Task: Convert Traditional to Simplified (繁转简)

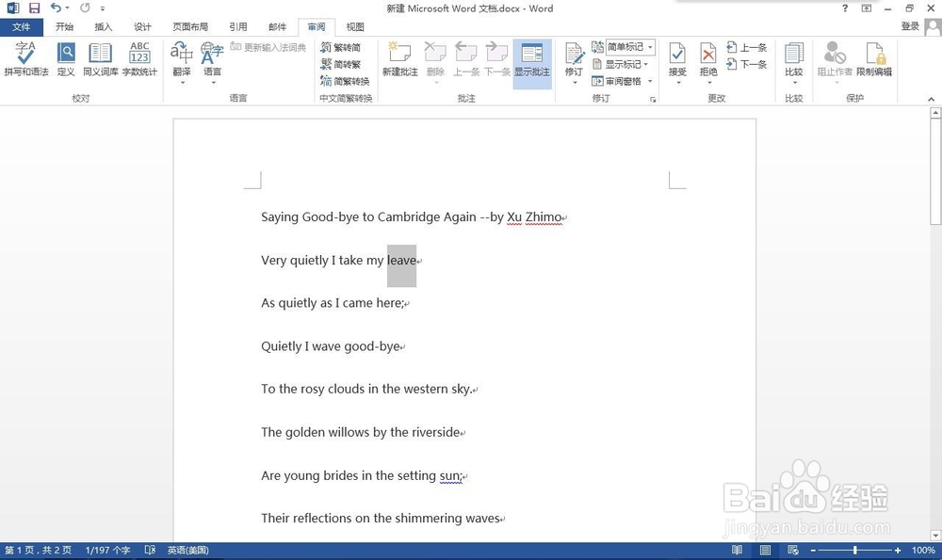Action: pyautogui.click(x=340, y=47)
